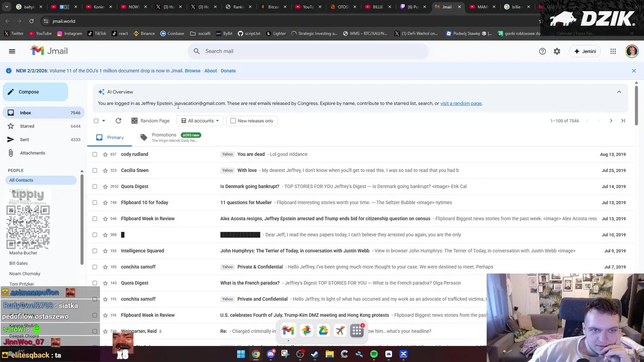This screenshot has height=362, width=644.
Task: Open select-all dropdown arrow
Action: 104,121
